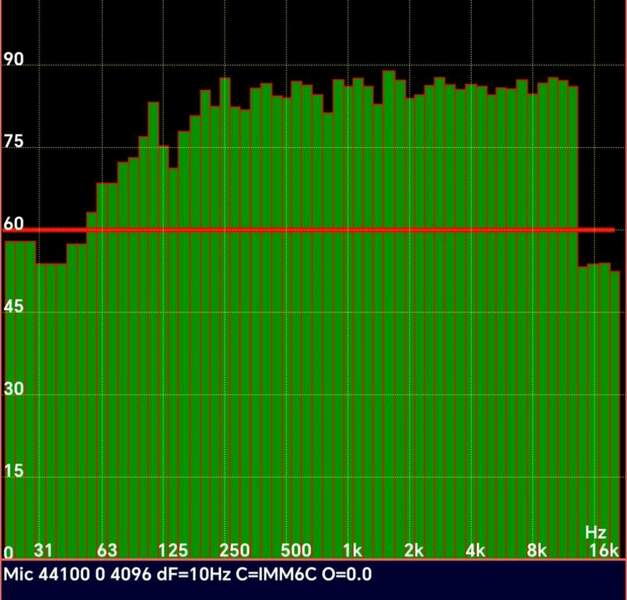Select the 1k frequency axis label
627x600 pixels.
[352, 551]
